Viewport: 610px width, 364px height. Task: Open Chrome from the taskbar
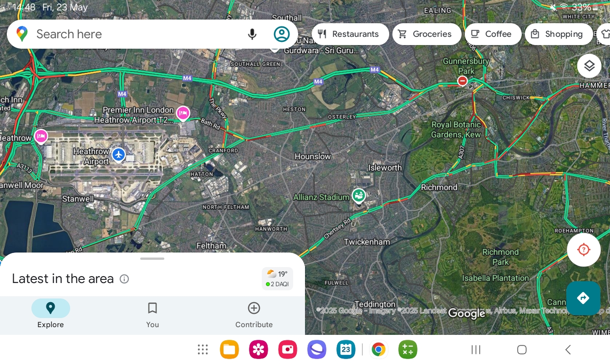tap(378, 349)
